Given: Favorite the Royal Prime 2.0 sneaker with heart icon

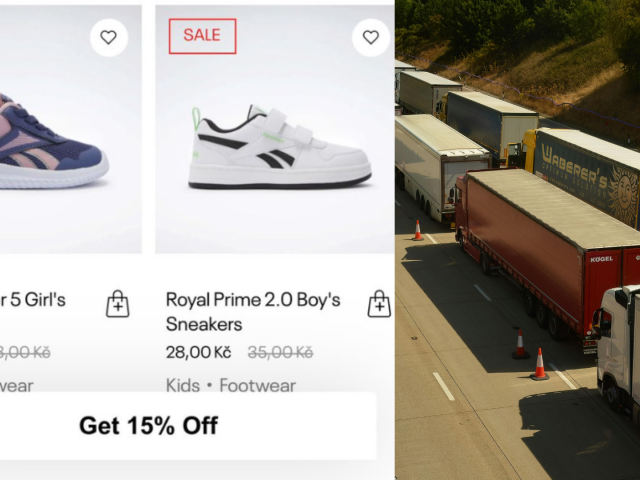Looking at the screenshot, I should coord(371,38).
